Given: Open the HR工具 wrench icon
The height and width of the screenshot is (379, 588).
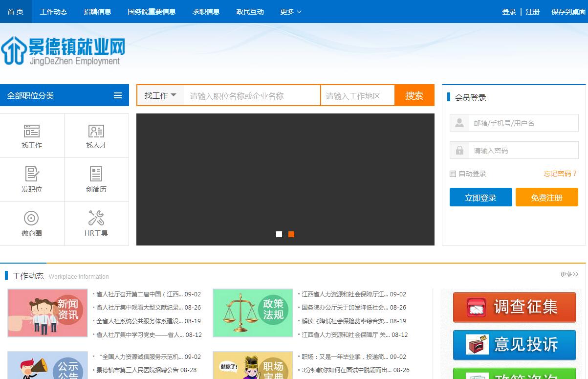Looking at the screenshot, I should 96,218.
